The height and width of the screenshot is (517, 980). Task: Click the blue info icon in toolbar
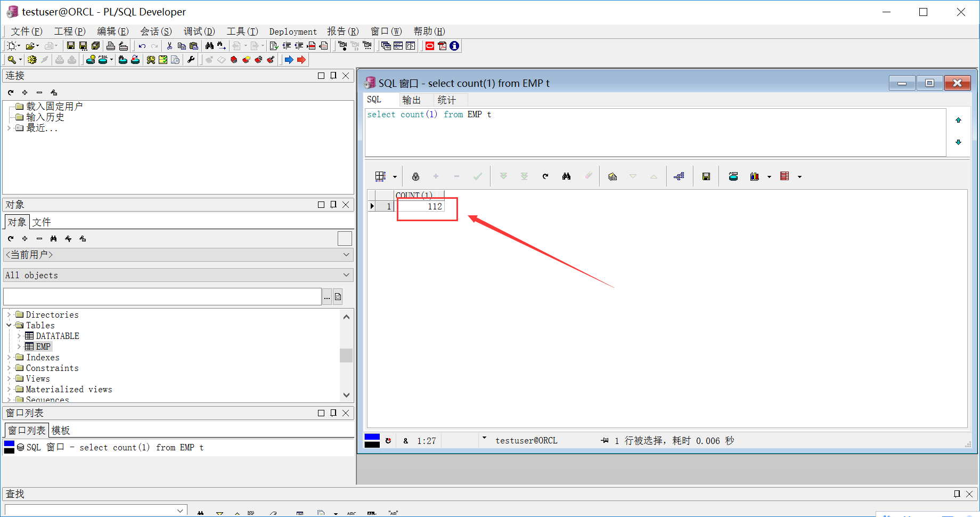point(454,46)
